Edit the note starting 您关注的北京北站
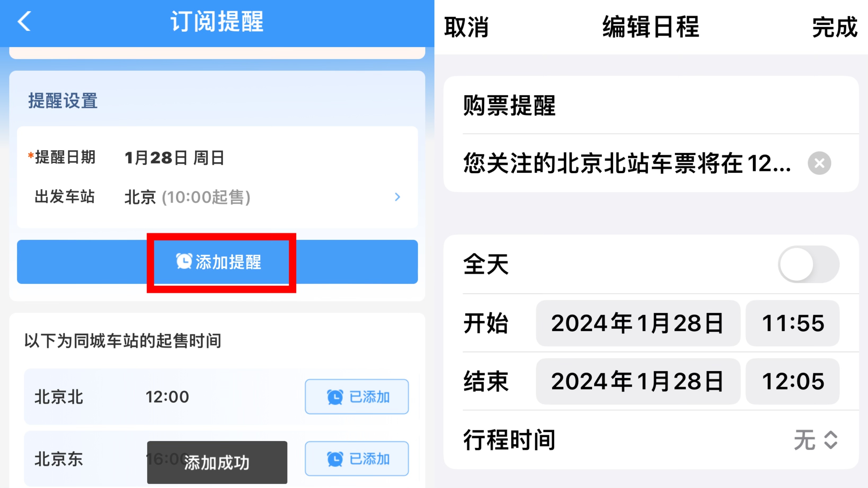Viewport: 868px width, 488px height. [627, 163]
